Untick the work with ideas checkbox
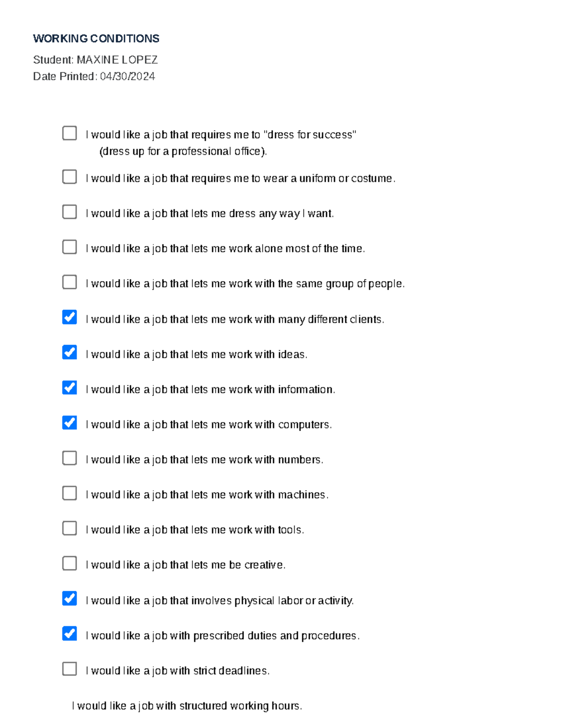The height and width of the screenshot is (728, 563). click(69, 353)
